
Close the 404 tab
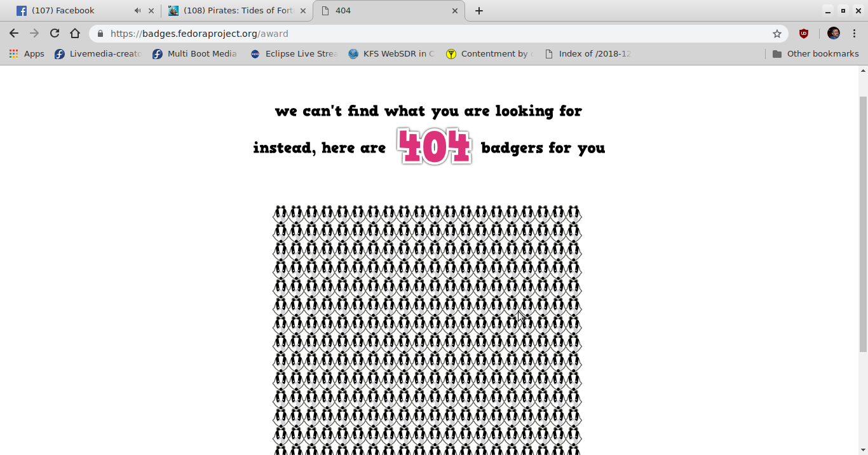[x=455, y=11]
